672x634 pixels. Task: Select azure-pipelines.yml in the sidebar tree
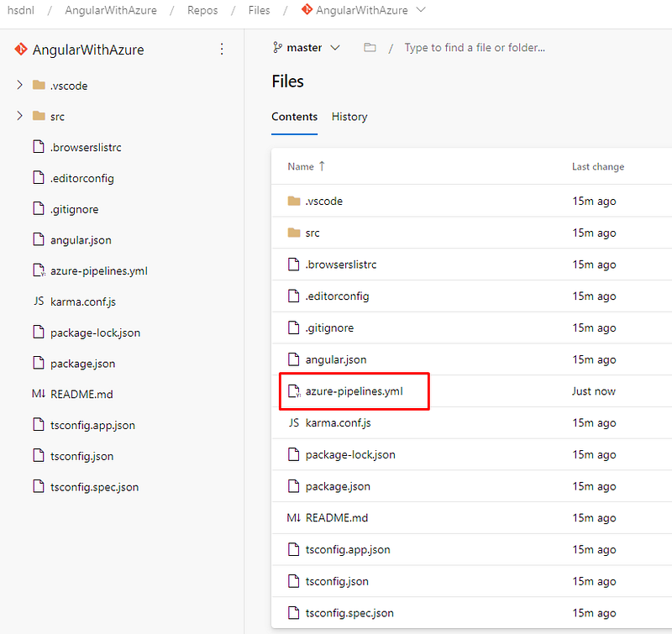point(99,270)
